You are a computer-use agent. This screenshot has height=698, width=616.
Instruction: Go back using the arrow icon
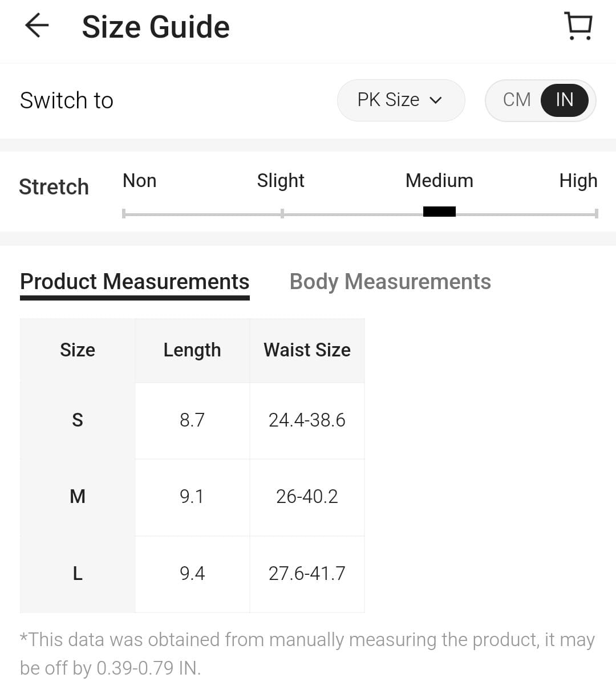37,26
